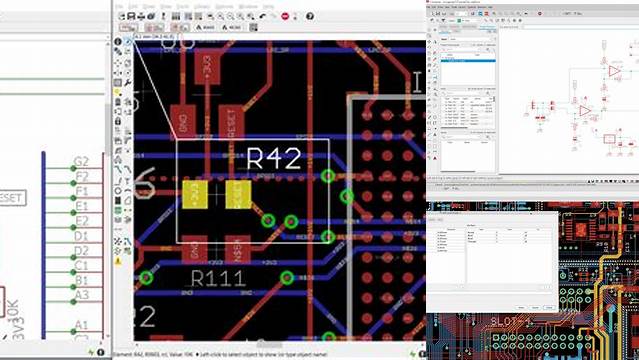This screenshot has width=639, height=360.
Task: Select the Circle drawing tool
Action: tap(118, 190)
